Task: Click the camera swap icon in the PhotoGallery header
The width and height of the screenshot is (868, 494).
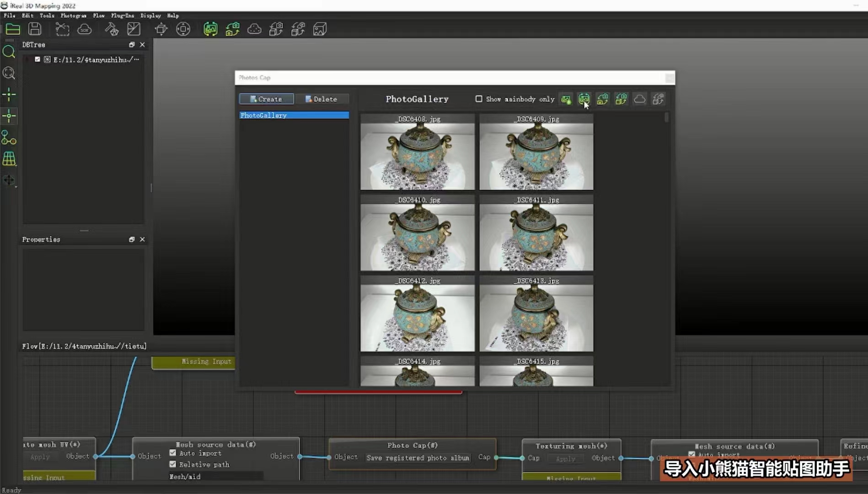Action: [x=603, y=99]
